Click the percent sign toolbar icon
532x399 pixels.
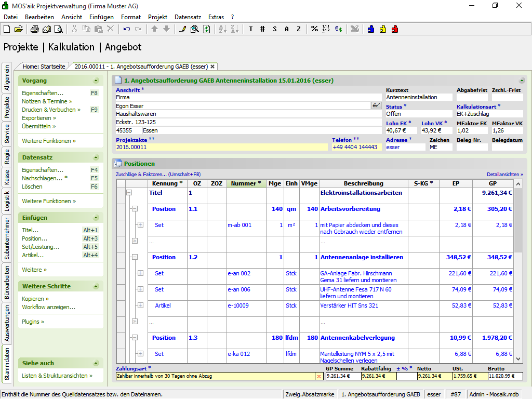coord(314,29)
